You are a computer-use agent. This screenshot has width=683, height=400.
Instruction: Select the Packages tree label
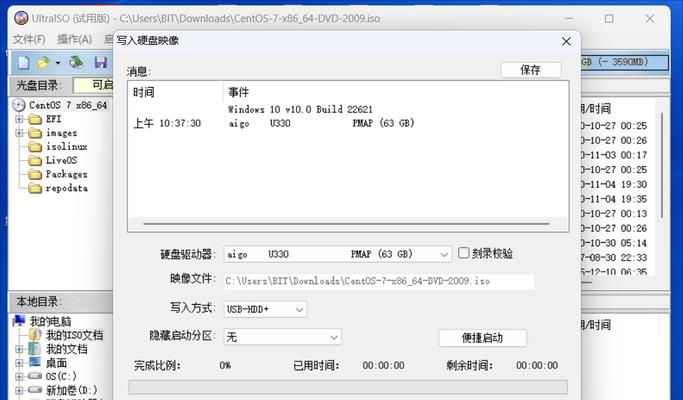[67, 175]
